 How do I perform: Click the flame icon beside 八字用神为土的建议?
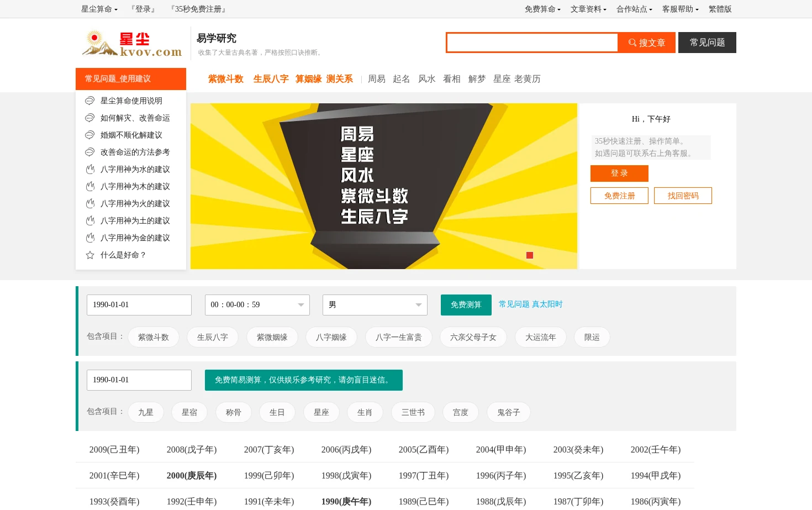click(x=90, y=221)
